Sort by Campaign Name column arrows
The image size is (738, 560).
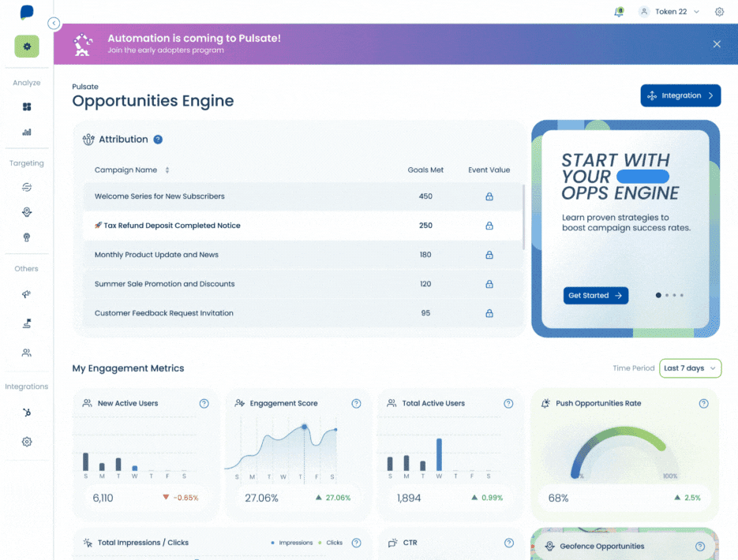coord(167,170)
